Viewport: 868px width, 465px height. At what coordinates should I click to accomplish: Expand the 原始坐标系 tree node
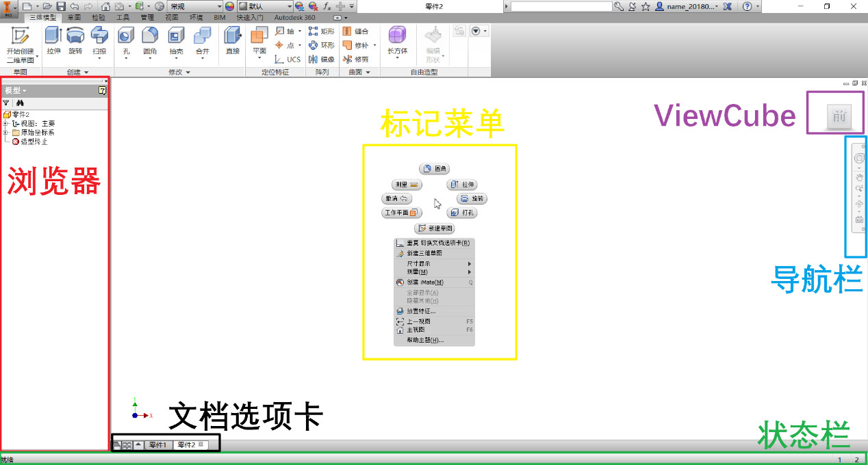(x=5, y=133)
